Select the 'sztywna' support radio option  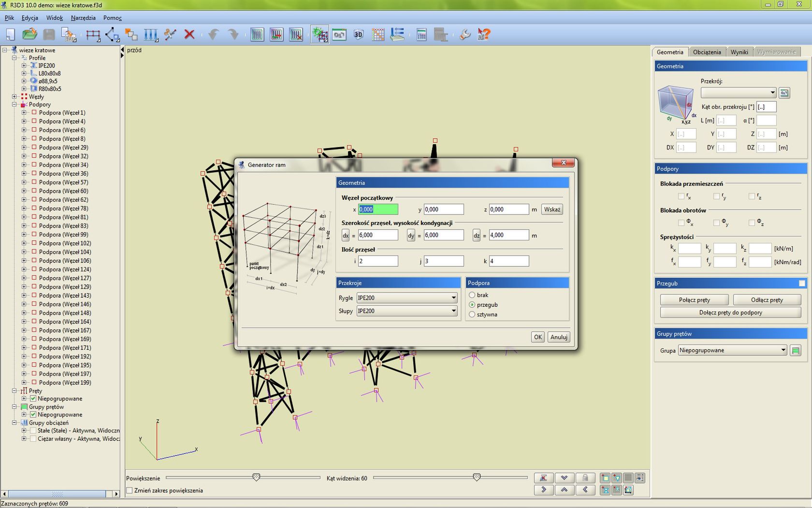coord(472,314)
